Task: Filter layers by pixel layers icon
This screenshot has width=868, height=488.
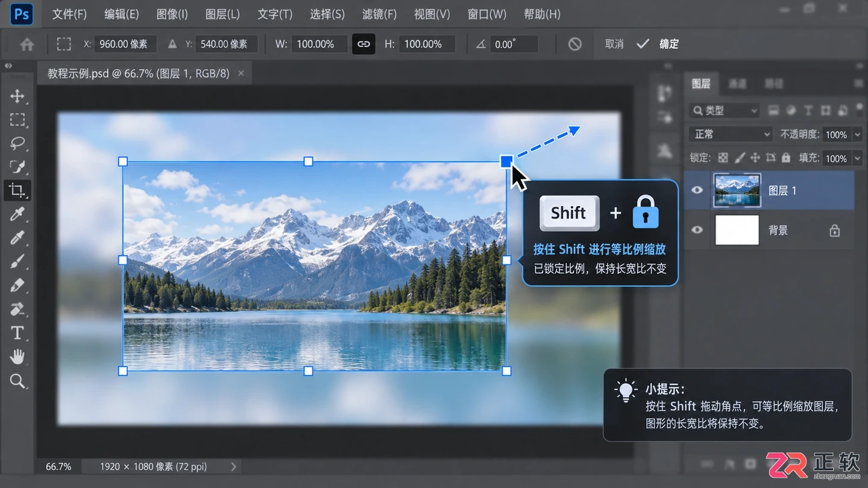Action: (x=773, y=110)
